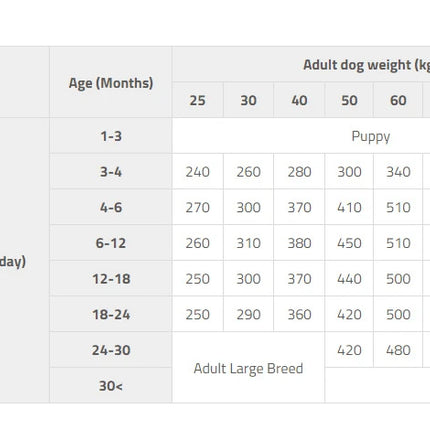Click the 24-30 months row label

(x=111, y=350)
